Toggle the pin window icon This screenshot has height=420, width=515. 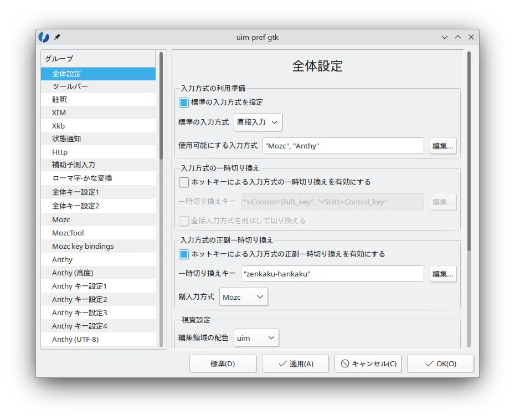(x=57, y=37)
